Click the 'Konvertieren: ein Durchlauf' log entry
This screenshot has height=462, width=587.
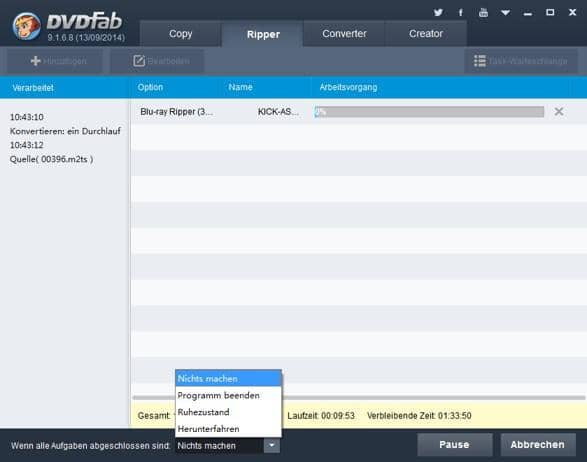65,131
